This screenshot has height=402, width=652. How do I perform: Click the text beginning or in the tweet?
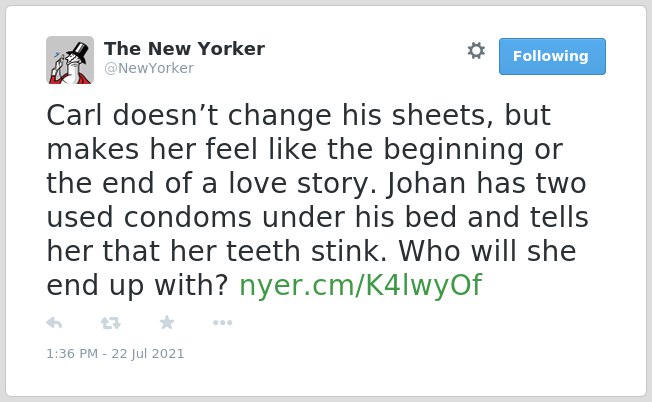tap(473, 150)
